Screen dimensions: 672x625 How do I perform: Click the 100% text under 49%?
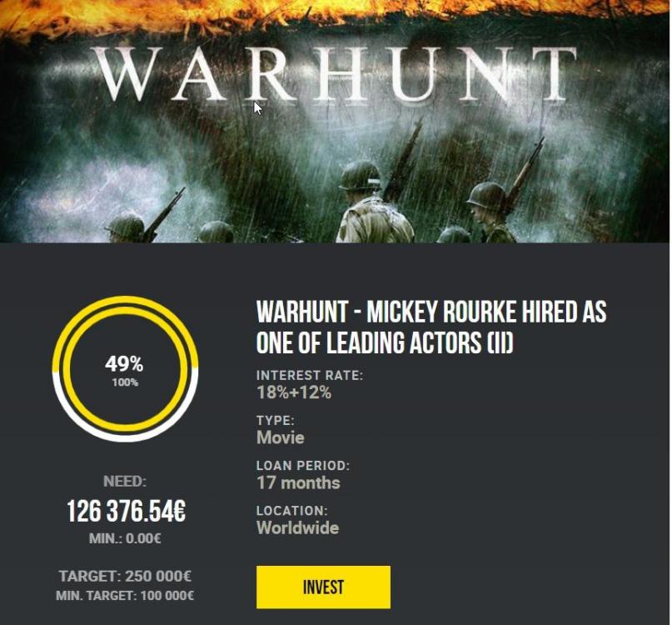pyautogui.click(x=125, y=382)
